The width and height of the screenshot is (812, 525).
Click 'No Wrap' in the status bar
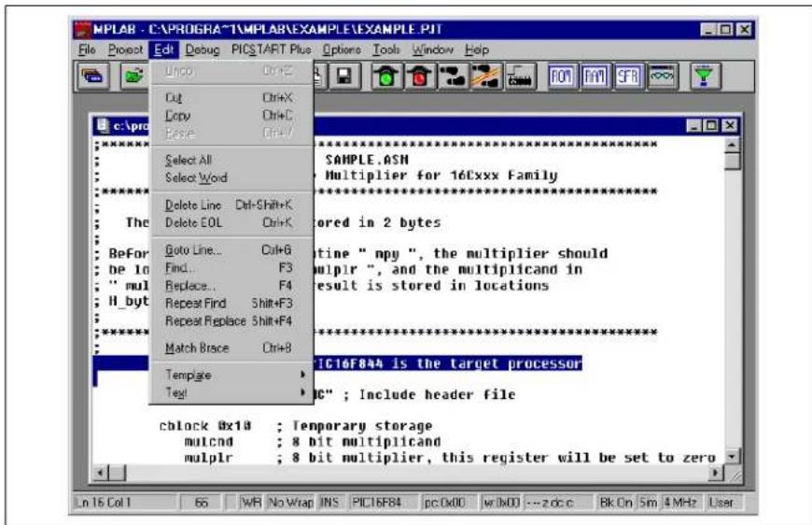(290, 503)
